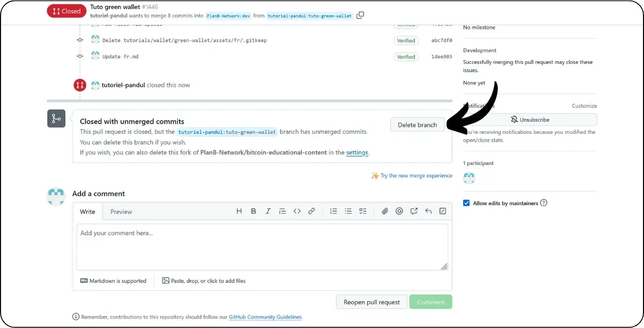Screen dimensions: 644x328
Task: Add a hyperlink using the link icon
Action: (x=311, y=211)
